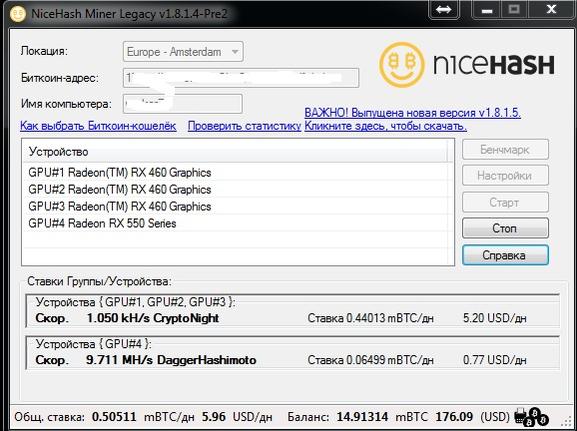Select GPU#2 Radeon(TM) RX 460 Graphics row

tap(238, 189)
